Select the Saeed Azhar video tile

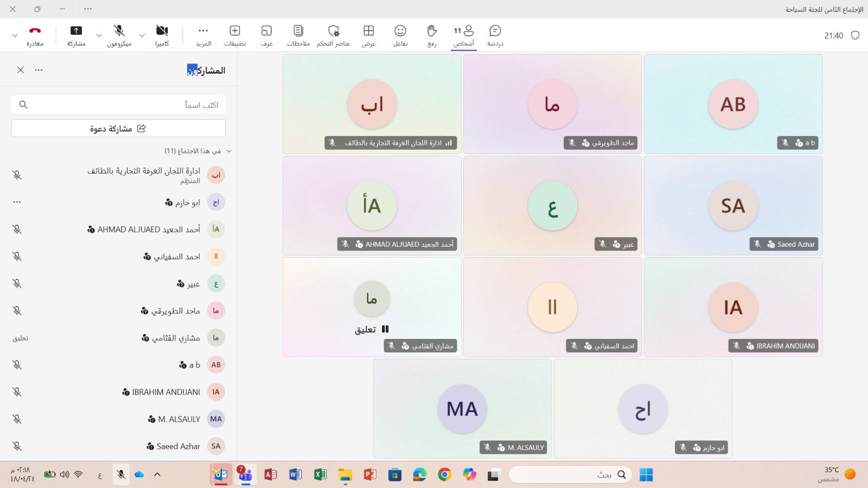(x=733, y=206)
